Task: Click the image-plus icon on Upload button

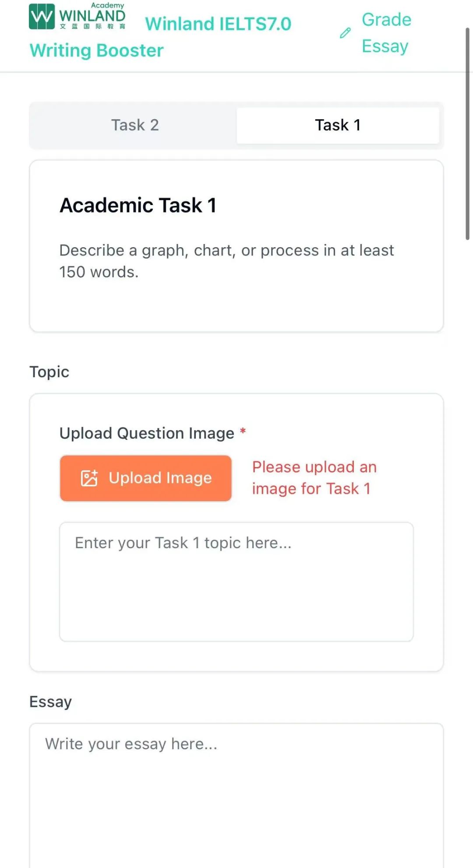Action: point(89,478)
